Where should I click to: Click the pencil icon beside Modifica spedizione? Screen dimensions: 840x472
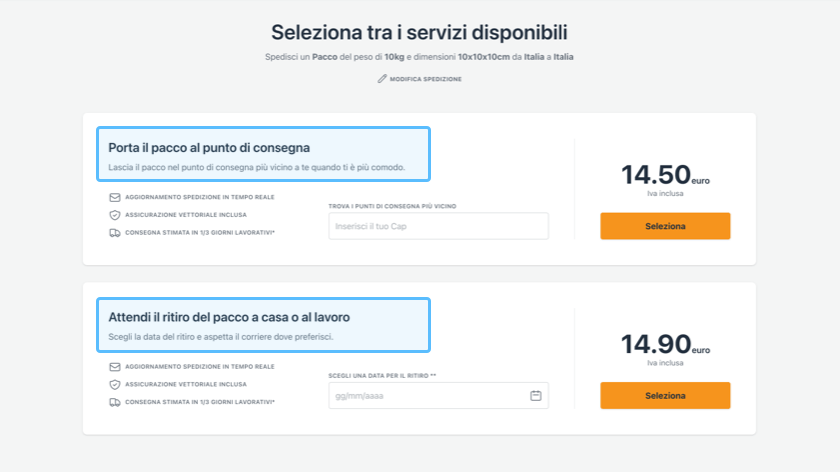(382, 79)
